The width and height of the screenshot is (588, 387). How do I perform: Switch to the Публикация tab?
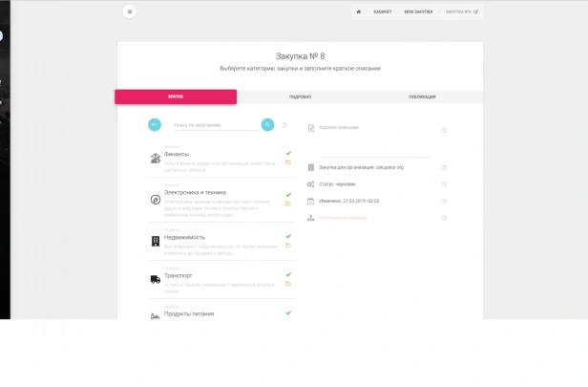point(422,97)
